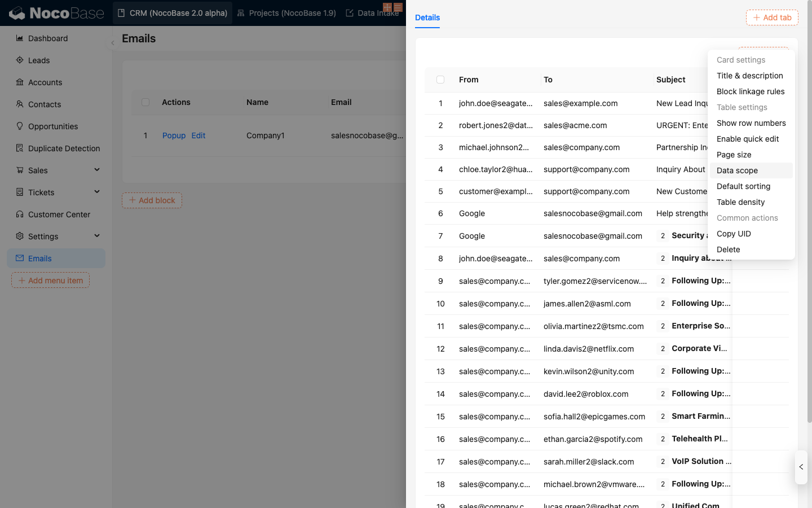Image resolution: width=812 pixels, height=508 pixels.
Task: Click the Customer Center headset icon
Action: [20, 214]
